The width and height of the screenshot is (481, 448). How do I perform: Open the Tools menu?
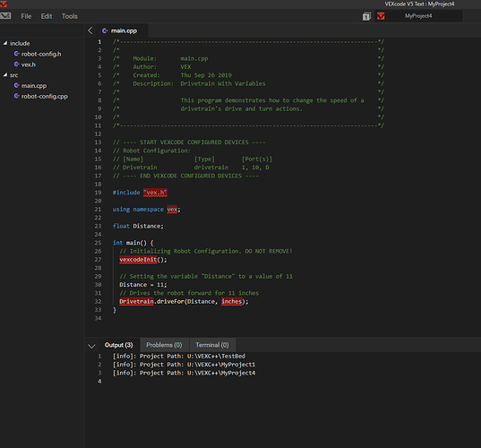click(70, 16)
